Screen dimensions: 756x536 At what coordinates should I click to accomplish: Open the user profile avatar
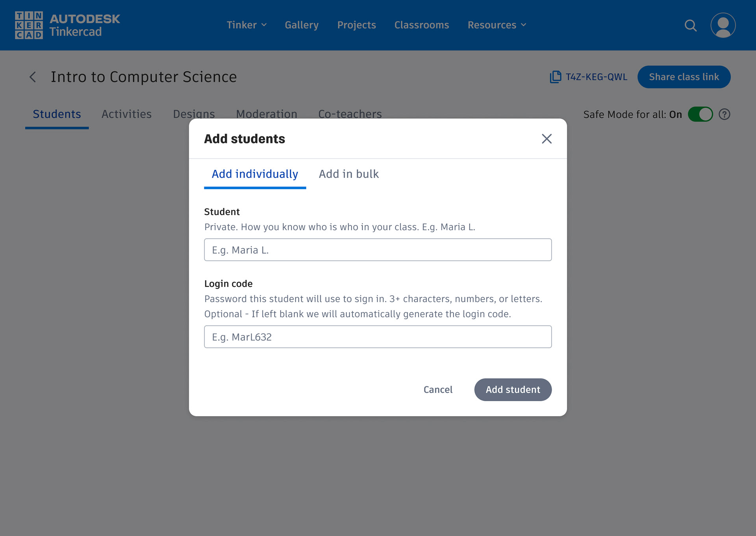click(x=723, y=25)
